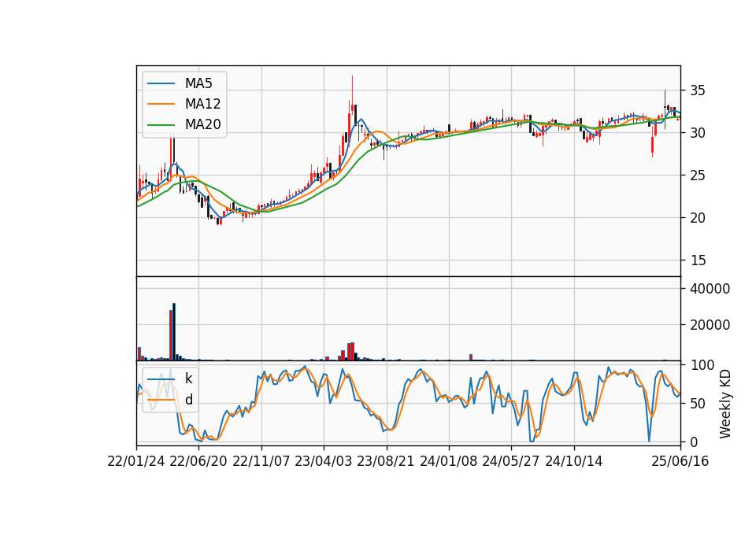Click the d legend label in KD panel

(x=189, y=400)
